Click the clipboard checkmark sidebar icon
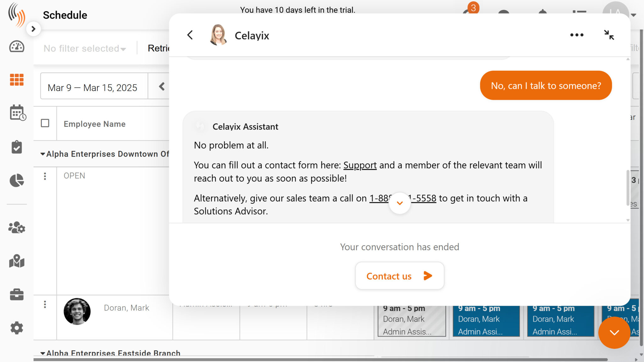 (x=17, y=147)
